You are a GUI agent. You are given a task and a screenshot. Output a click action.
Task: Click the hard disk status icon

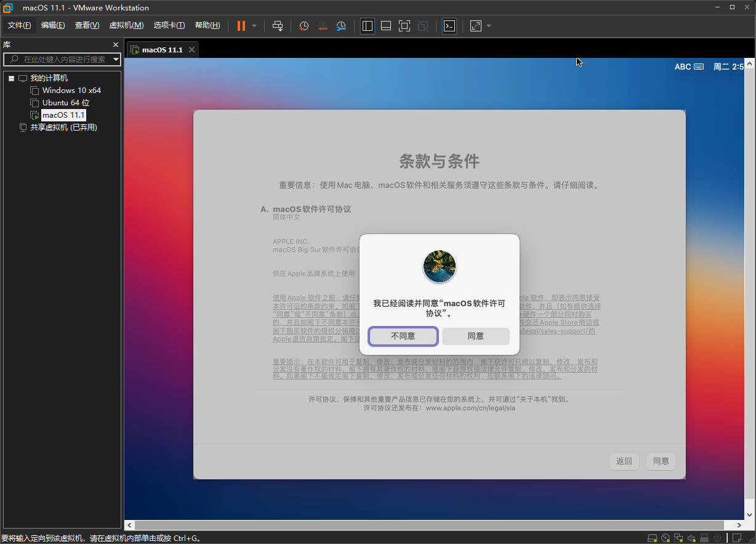[x=652, y=538]
